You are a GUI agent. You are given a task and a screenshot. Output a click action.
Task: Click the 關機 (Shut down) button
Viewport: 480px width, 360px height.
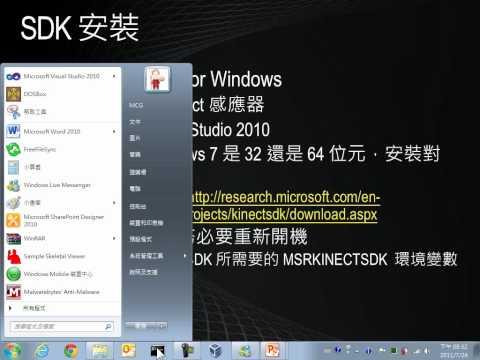141,326
